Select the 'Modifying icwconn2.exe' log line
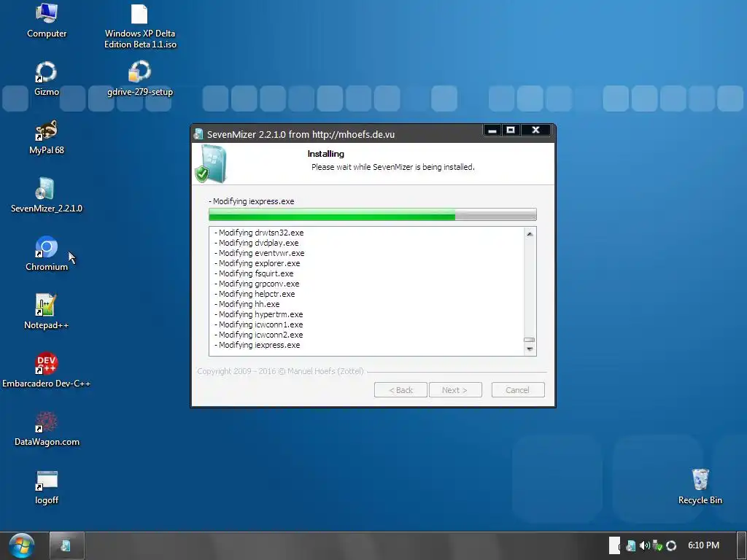The width and height of the screenshot is (747, 560). tap(259, 335)
